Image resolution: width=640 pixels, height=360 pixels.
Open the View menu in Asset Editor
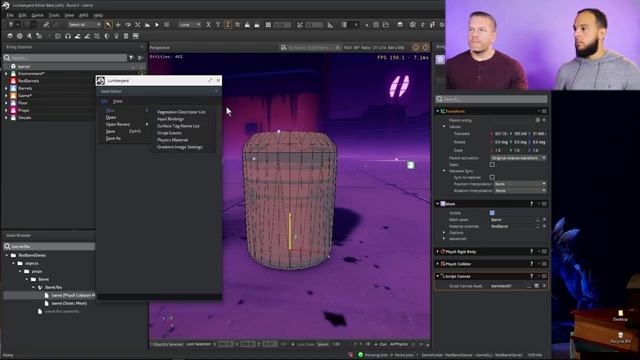point(118,101)
